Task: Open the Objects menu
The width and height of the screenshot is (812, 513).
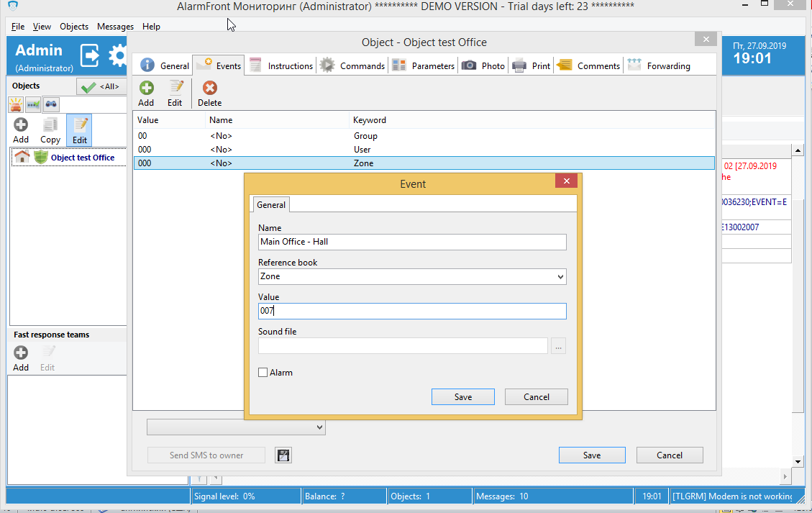Action: click(74, 27)
